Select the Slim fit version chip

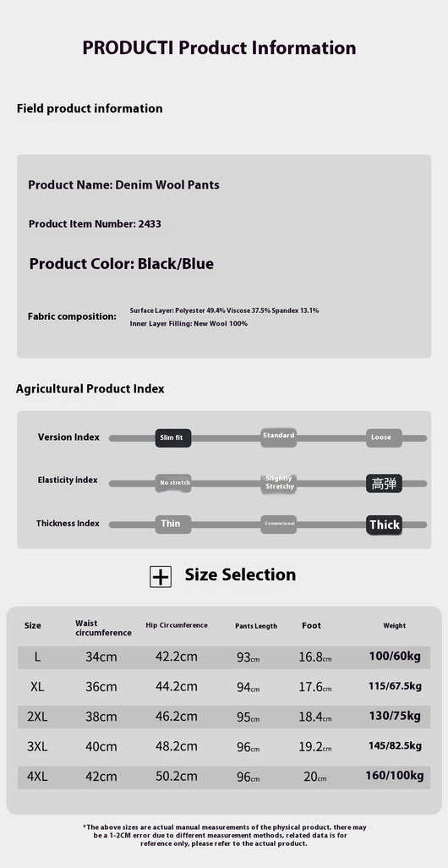(x=173, y=438)
